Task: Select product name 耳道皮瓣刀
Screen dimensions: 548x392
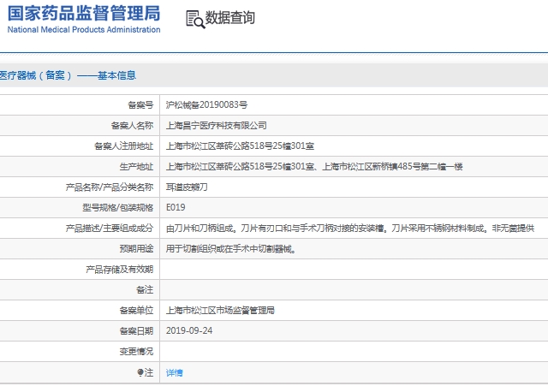Action: pos(187,187)
